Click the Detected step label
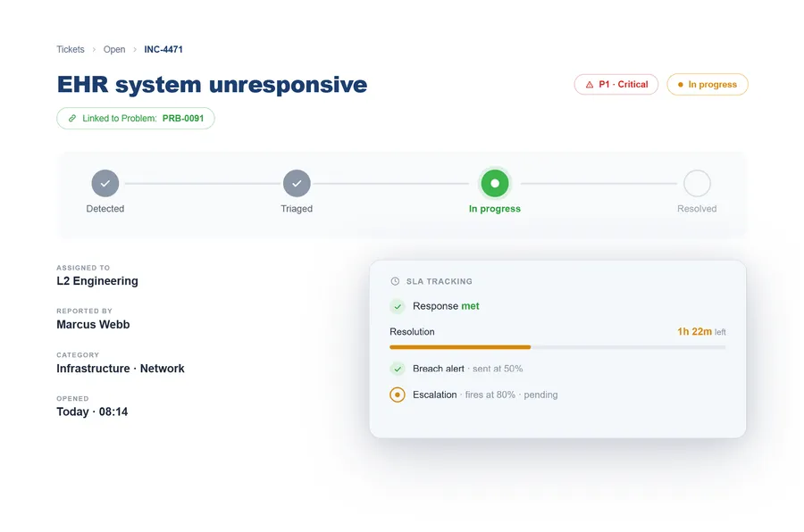The width and height of the screenshot is (804, 532). click(105, 209)
